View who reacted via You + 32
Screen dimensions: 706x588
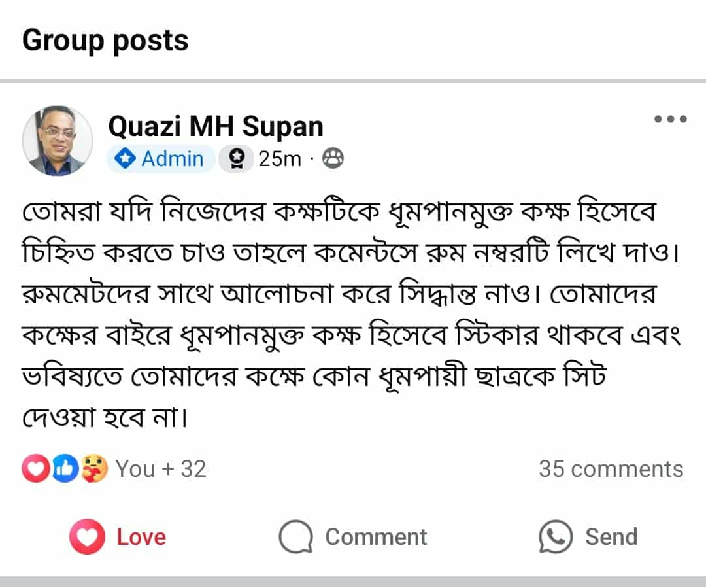click(x=160, y=469)
